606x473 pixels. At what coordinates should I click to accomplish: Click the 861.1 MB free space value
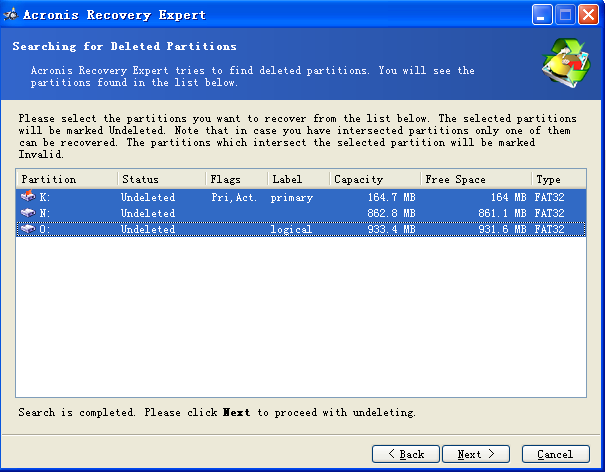click(502, 213)
